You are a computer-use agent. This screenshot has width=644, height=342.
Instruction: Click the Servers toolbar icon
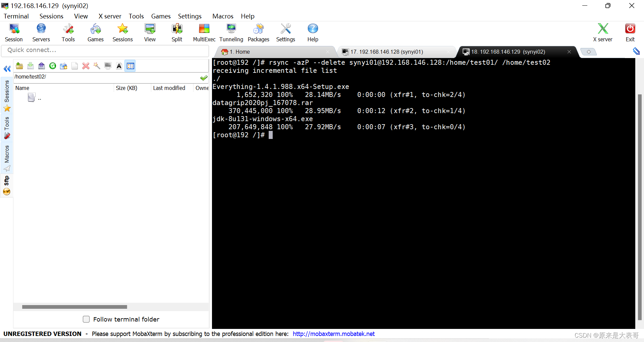coord(41,33)
